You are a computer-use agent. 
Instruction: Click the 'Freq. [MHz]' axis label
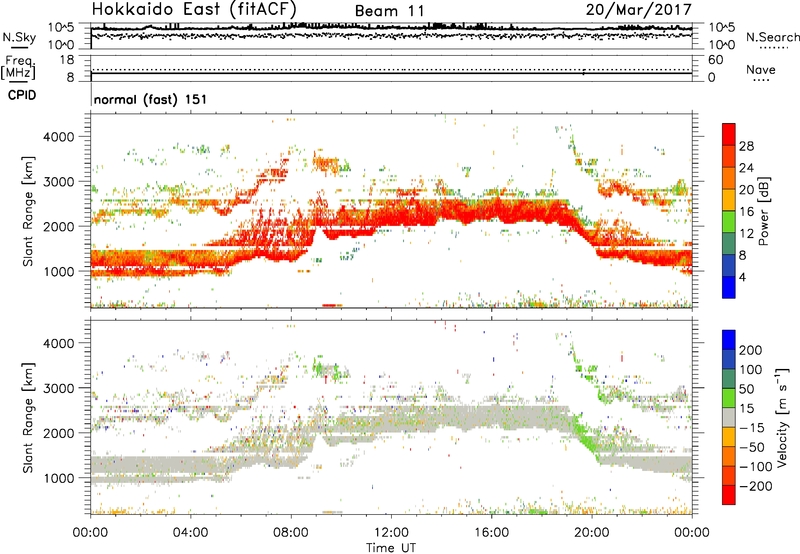19,67
